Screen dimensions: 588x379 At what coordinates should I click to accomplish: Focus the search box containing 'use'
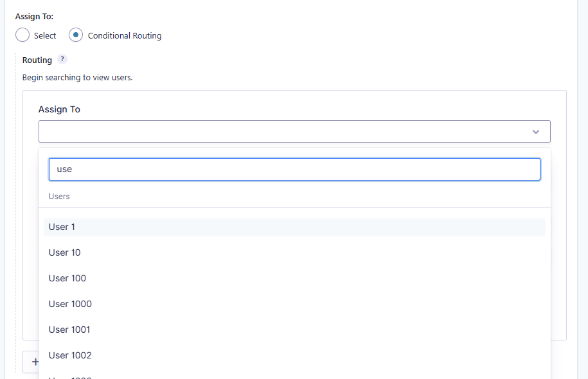(294, 170)
